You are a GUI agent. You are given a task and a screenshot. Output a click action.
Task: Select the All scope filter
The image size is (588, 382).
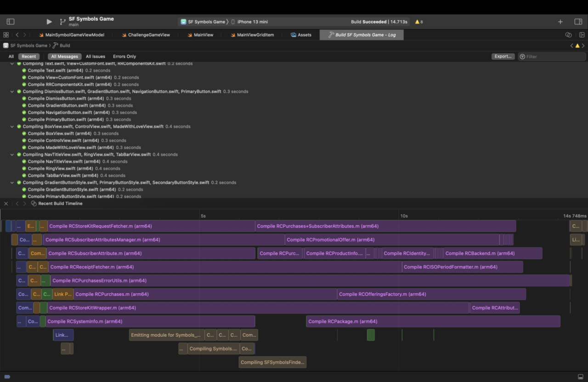click(x=11, y=57)
